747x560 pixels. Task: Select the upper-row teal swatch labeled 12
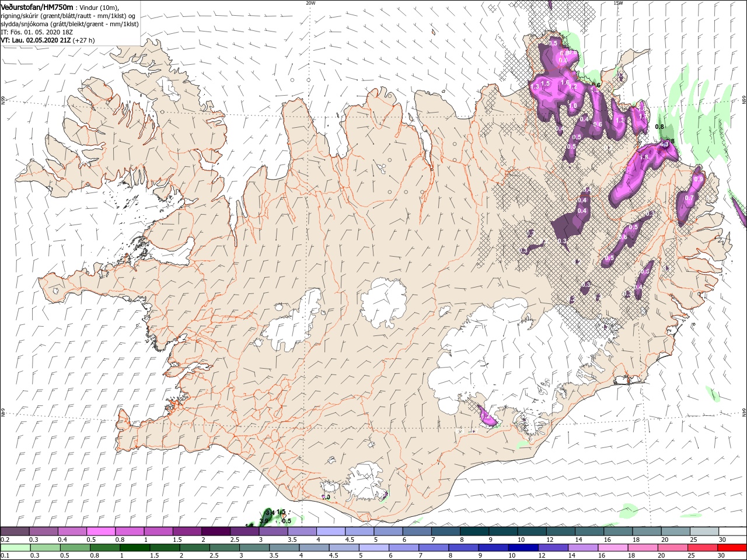tap(560, 531)
